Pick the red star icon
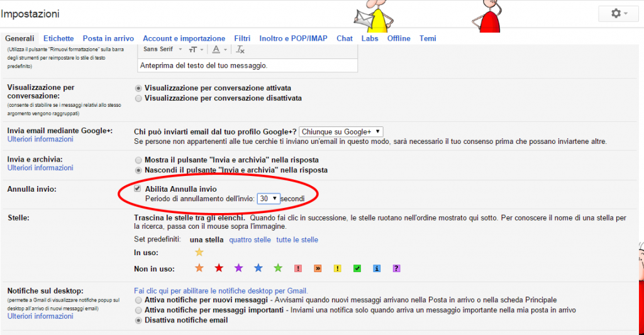 pos(219,268)
